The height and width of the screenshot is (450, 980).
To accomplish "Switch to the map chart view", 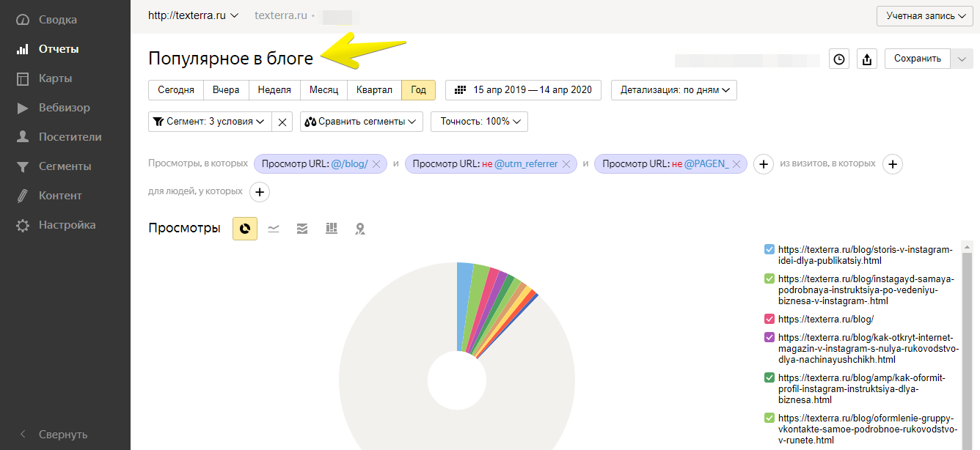I will (x=360, y=229).
